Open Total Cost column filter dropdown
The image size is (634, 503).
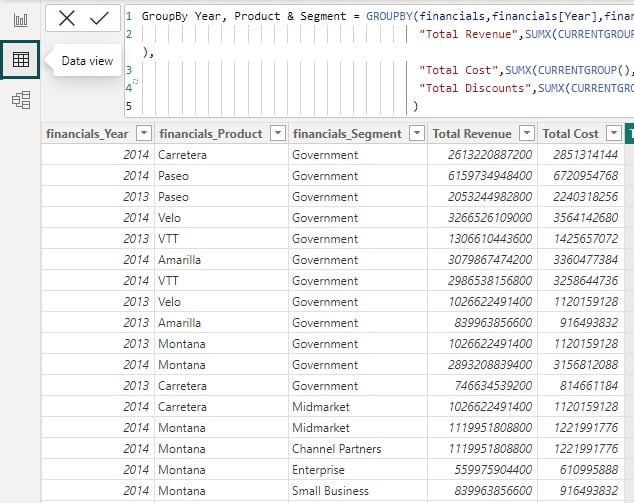click(614, 133)
